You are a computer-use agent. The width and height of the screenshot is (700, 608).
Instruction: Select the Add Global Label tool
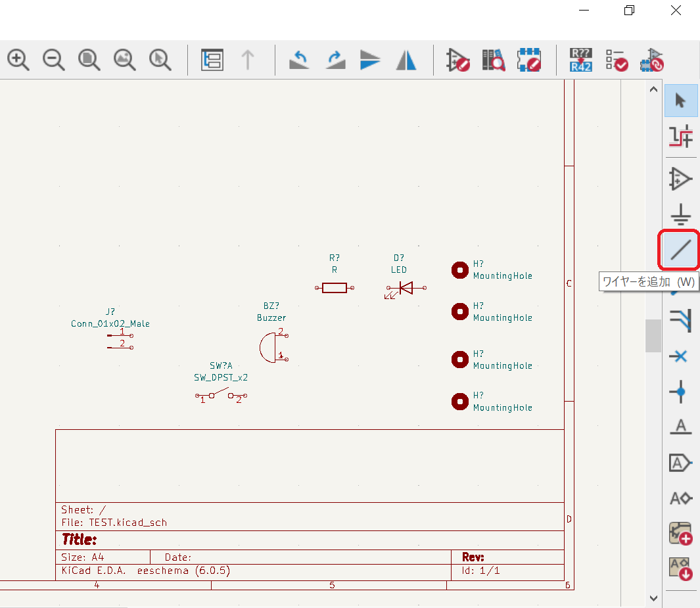680,463
